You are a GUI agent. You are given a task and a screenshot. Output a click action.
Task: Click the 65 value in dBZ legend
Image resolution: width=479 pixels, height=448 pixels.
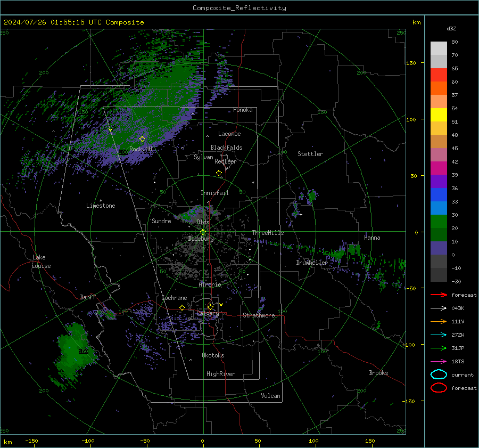click(x=455, y=69)
